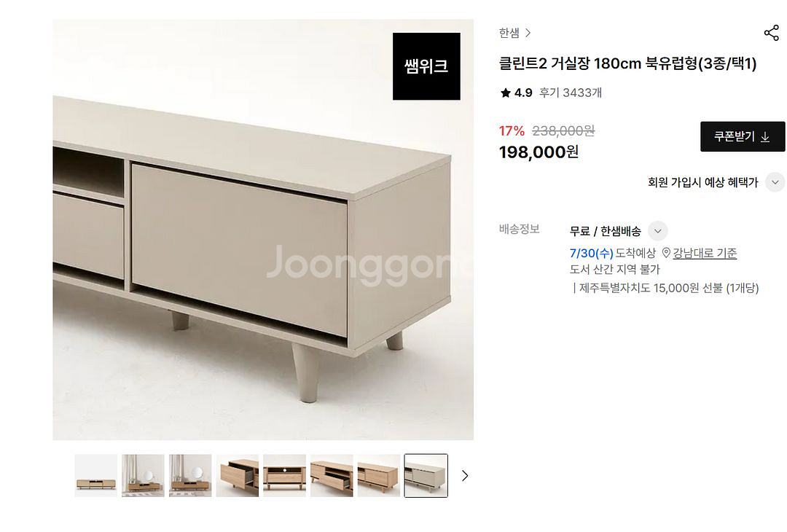Show next thumbnails with right arrow
This screenshot has height=532, width=787.
pos(465,475)
